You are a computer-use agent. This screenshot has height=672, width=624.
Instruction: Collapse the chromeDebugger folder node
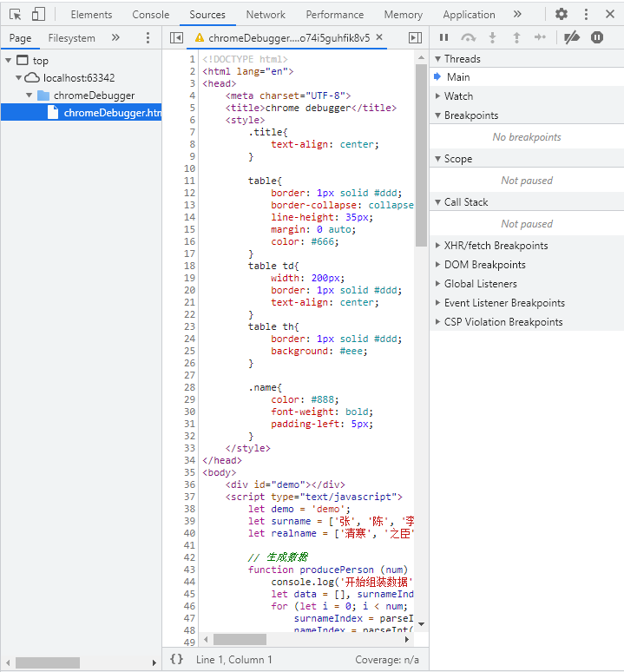pyautogui.click(x=29, y=96)
